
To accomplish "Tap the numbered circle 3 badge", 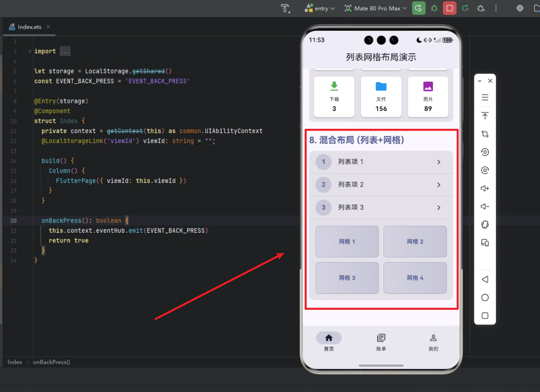I will (x=323, y=208).
